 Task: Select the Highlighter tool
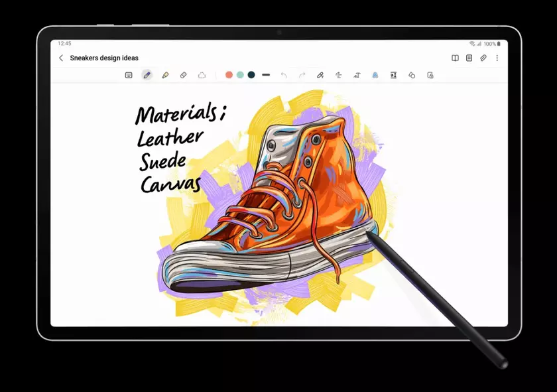[165, 75]
